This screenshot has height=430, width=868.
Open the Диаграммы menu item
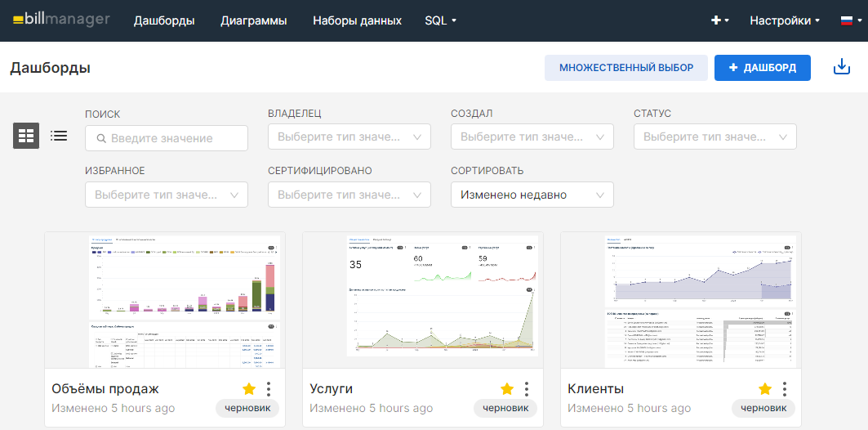click(253, 21)
